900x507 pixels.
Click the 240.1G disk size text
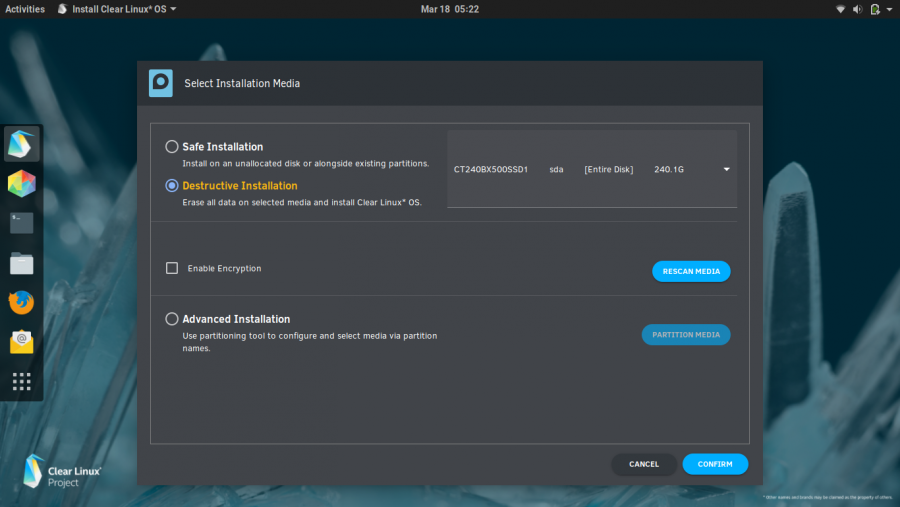[x=669, y=169]
